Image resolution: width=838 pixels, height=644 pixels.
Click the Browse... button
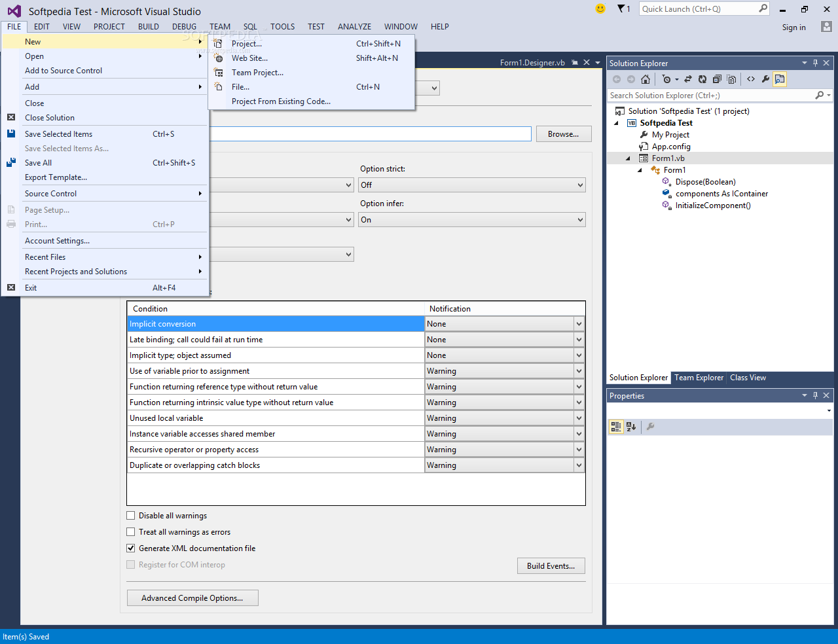[564, 134]
